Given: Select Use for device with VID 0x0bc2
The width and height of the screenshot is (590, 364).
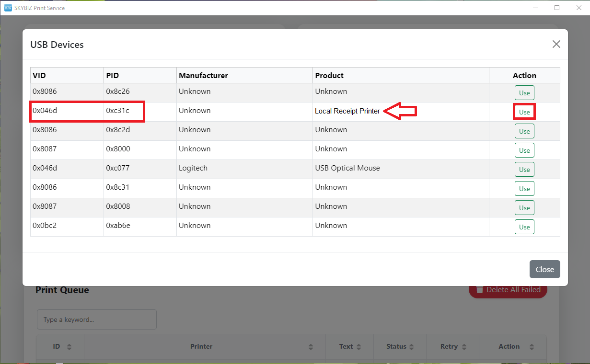Looking at the screenshot, I should pyautogui.click(x=524, y=227).
